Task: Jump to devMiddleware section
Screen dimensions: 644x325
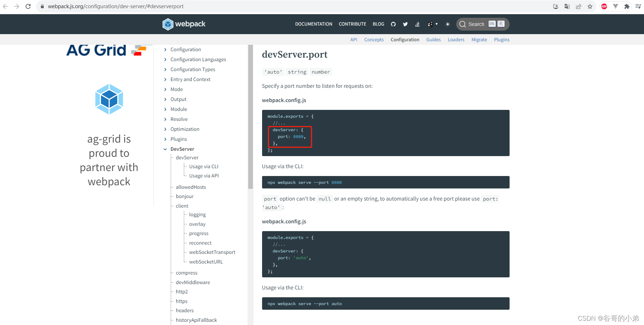Action: coord(193,282)
